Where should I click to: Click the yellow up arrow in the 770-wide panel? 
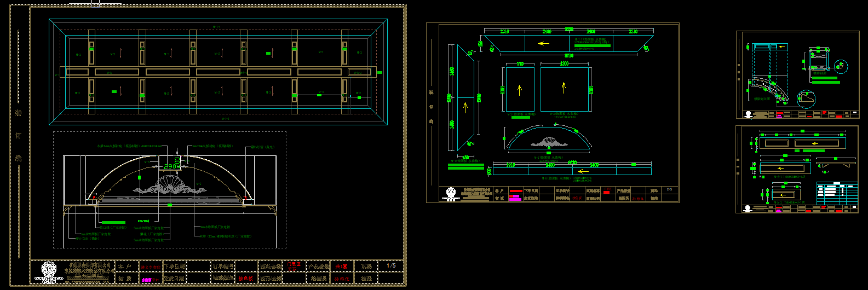tap(519, 89)
